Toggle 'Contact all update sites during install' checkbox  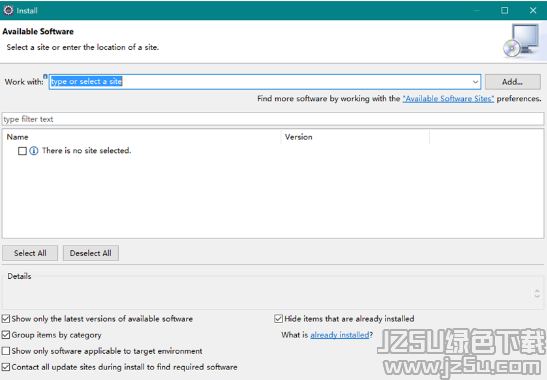tap(6, 367)
